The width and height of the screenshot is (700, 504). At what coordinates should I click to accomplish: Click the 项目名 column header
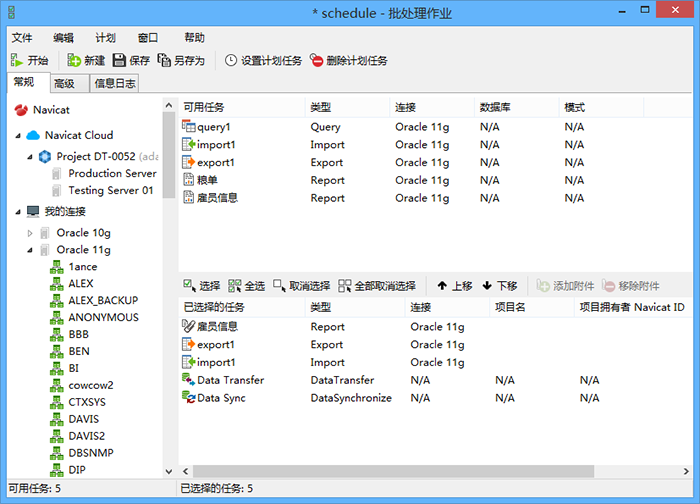point(531,307)
